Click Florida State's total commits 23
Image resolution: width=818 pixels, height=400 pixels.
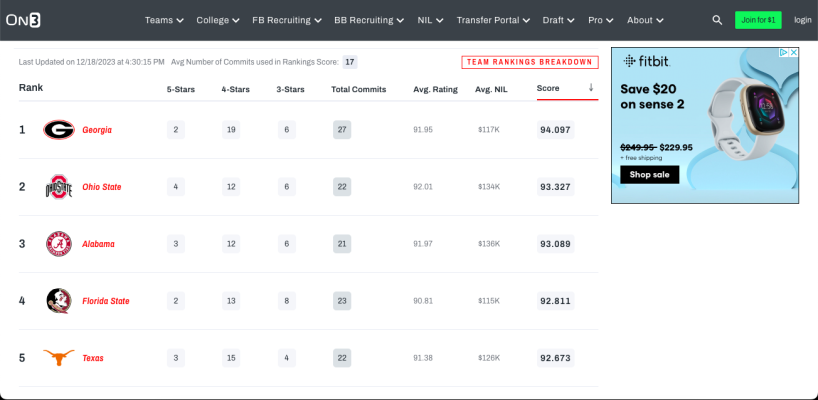(x=342, y=301)
